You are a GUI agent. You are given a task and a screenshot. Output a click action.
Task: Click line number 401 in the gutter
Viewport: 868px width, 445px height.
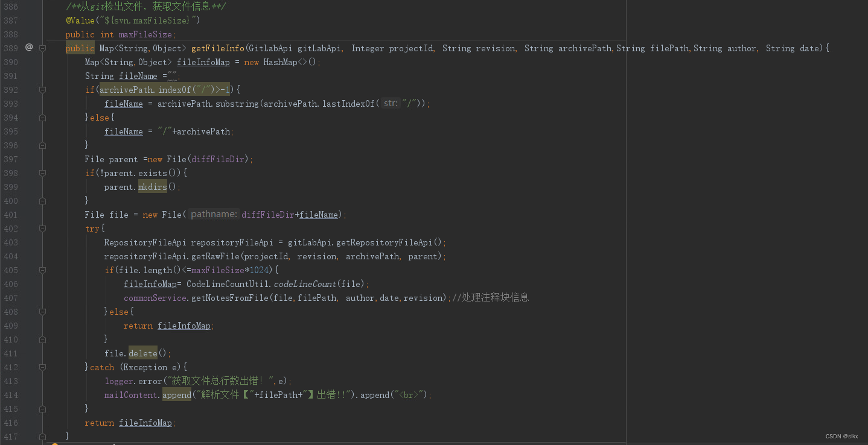(11, 215)
